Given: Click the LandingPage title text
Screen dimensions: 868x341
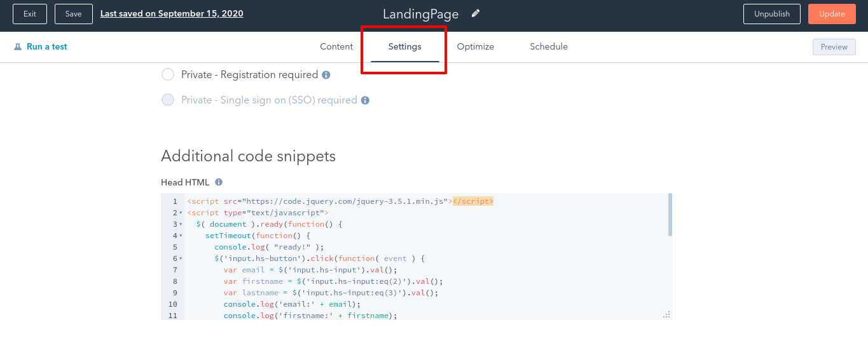Looking at the screenshot, I should 421,14.
